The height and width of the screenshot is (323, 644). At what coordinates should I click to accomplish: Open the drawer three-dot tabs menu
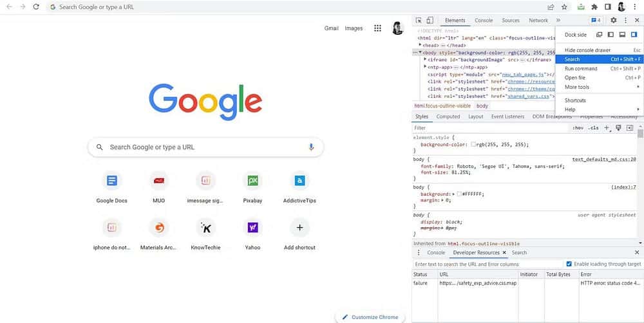coord(419,252)
